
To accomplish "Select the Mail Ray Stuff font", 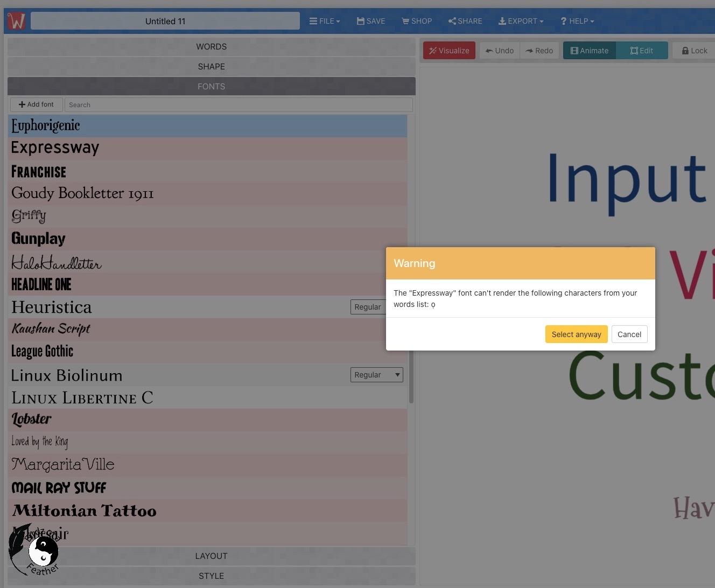I will 207,488.
